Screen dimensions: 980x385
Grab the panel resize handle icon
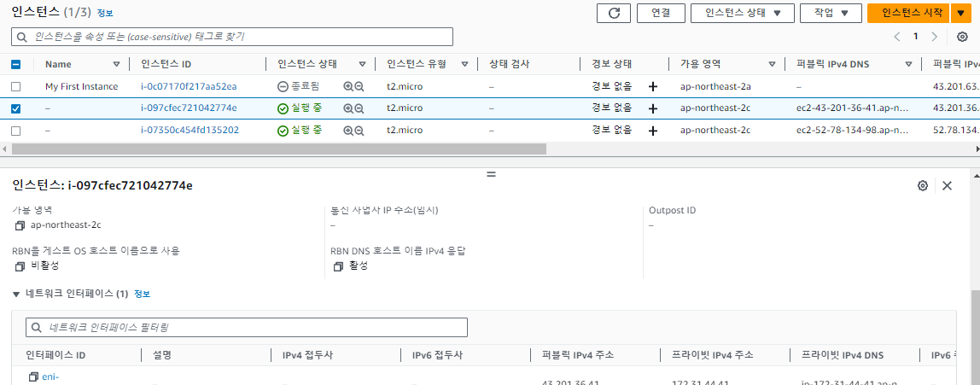pos(491,174)
